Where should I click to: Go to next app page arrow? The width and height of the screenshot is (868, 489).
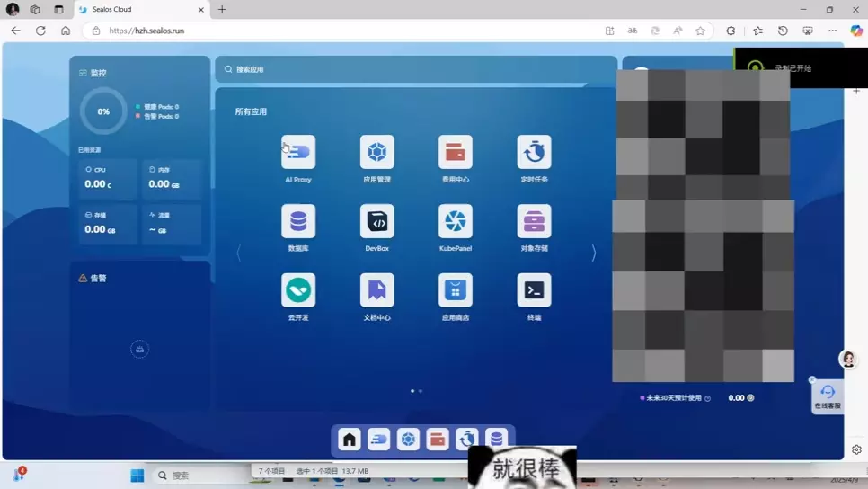click(593, 253)
